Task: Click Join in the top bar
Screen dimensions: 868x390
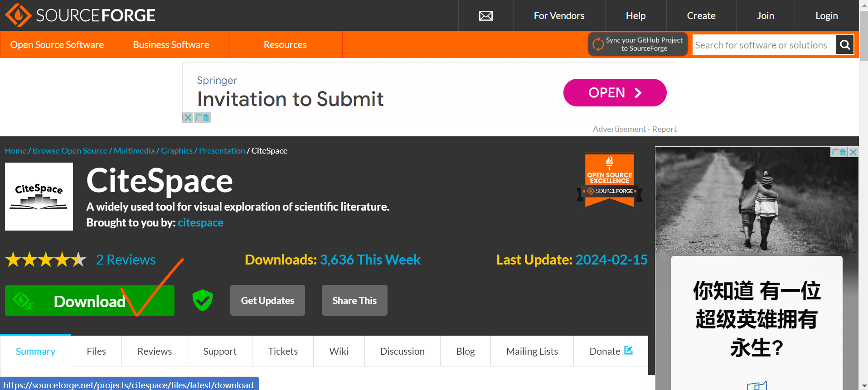Action: 765,16
